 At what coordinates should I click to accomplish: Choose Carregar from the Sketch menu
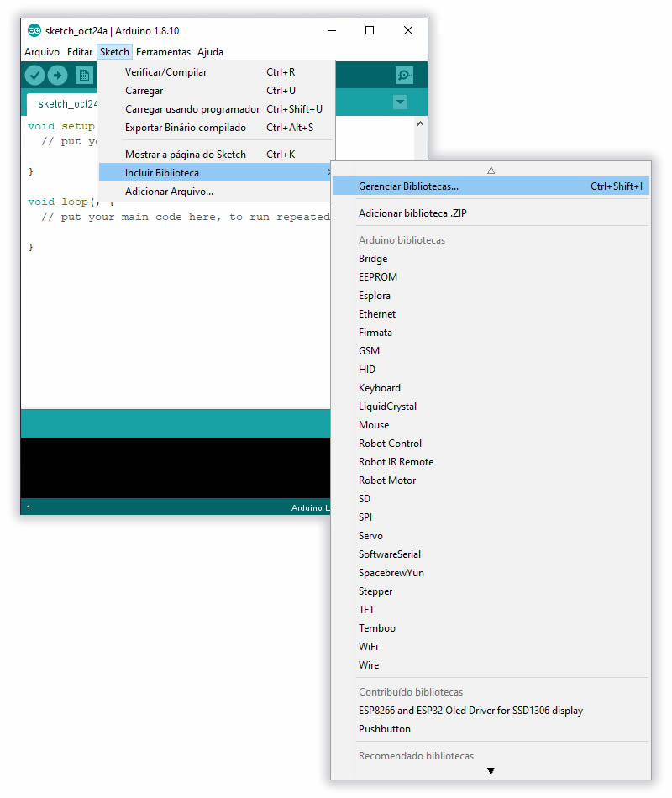(217, 91)
